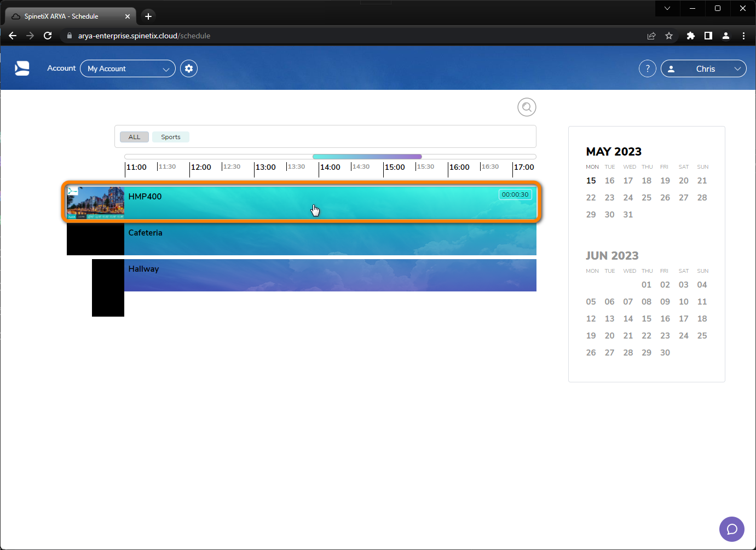Select May 19 in the calendar
This screenshot has width=756, height=550.
[665, 180]
